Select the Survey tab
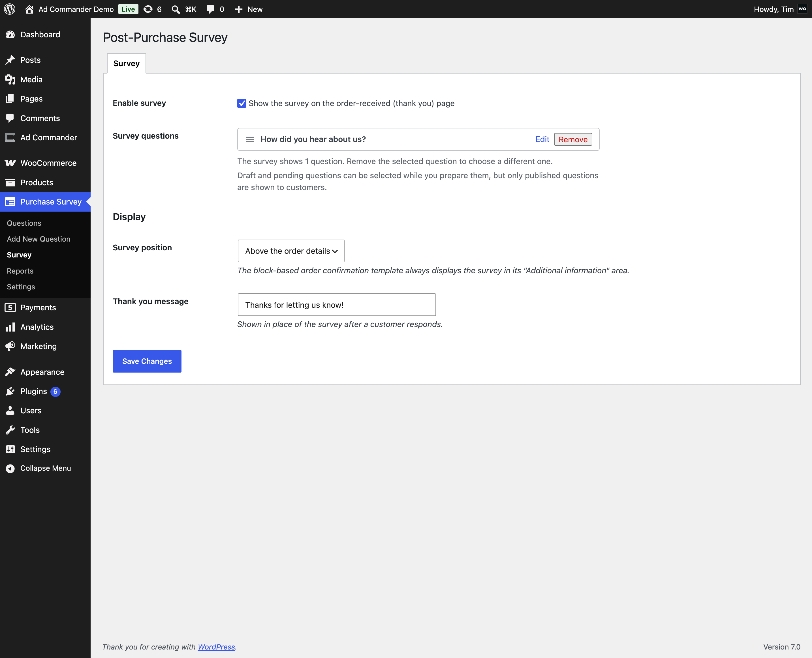 tap(126, 63)
